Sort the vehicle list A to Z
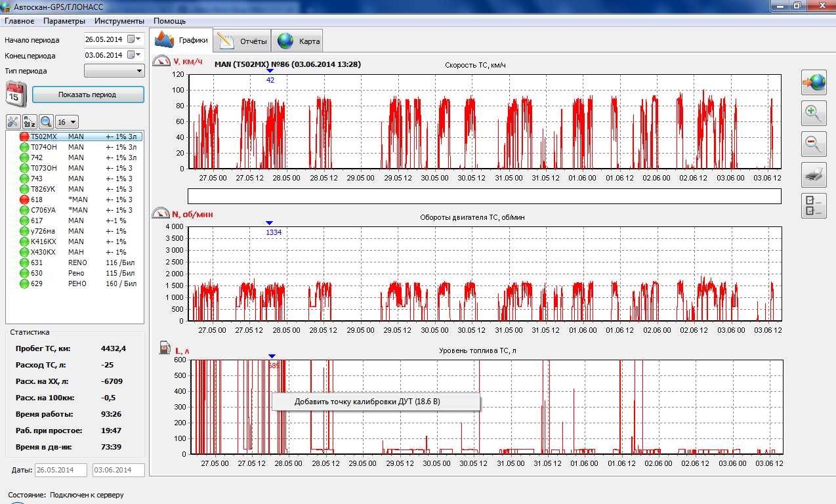 [x=30, y=121]
